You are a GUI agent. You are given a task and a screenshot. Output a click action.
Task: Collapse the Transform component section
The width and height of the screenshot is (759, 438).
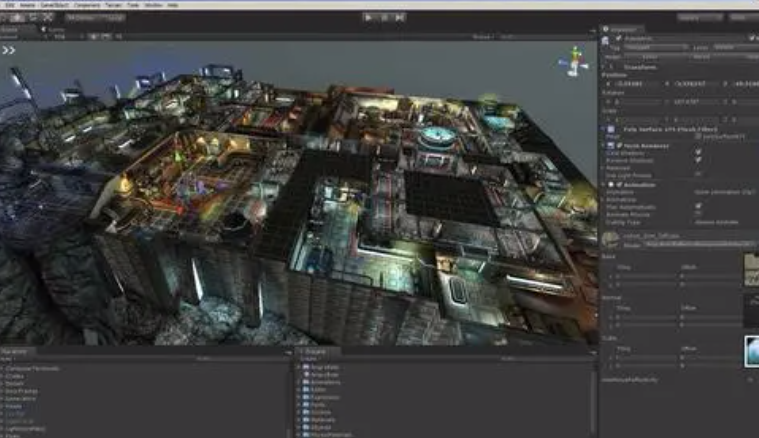coord(604,67)
